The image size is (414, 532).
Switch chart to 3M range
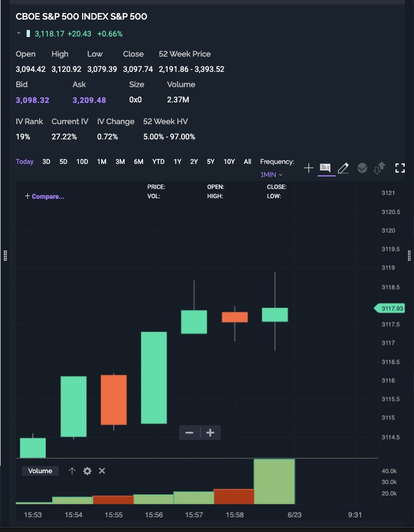click(120, 162)
